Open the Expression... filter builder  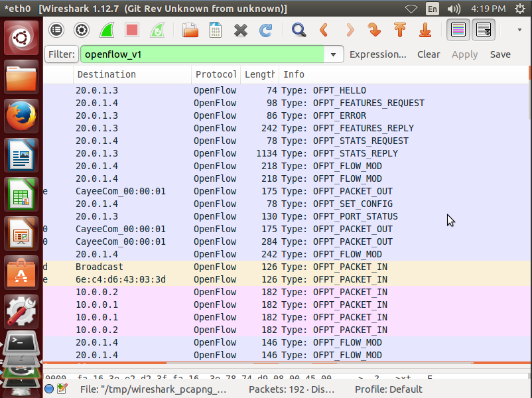377,54
